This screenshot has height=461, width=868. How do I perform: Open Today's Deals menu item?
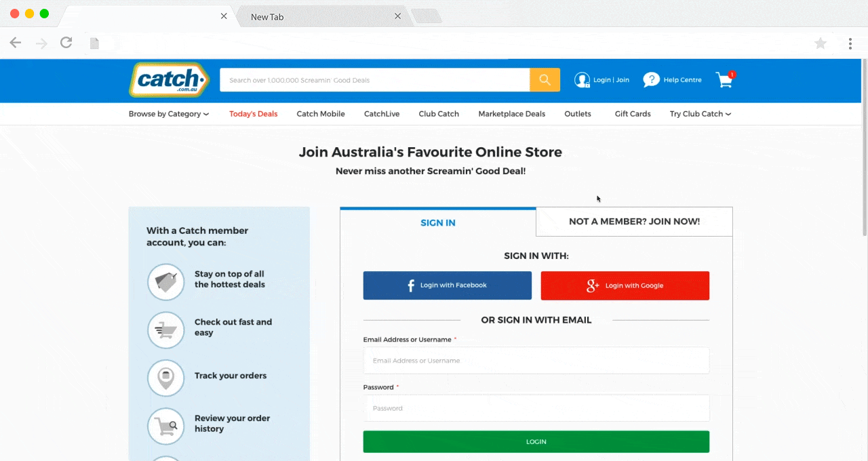tap(254, 114)
